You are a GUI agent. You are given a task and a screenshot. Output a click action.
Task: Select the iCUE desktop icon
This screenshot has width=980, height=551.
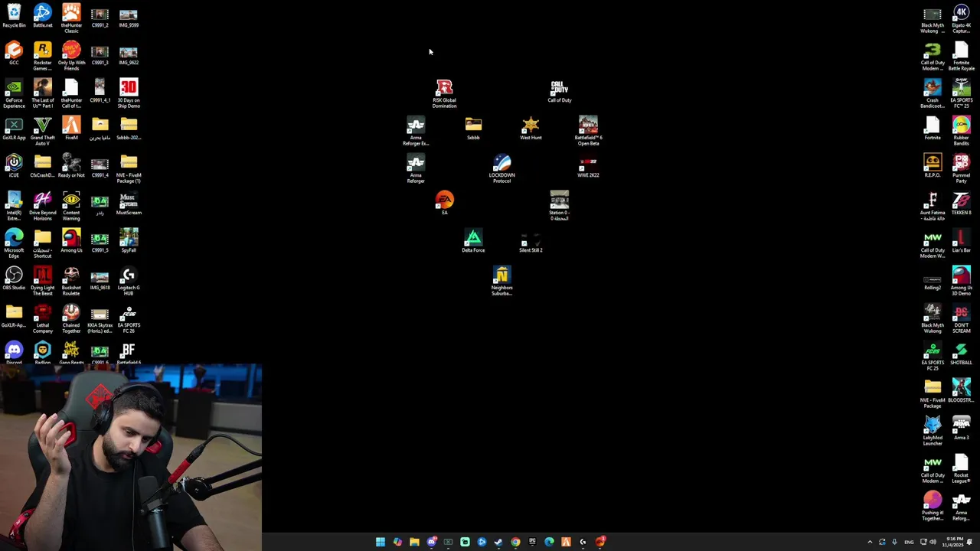tap(14, 166)
